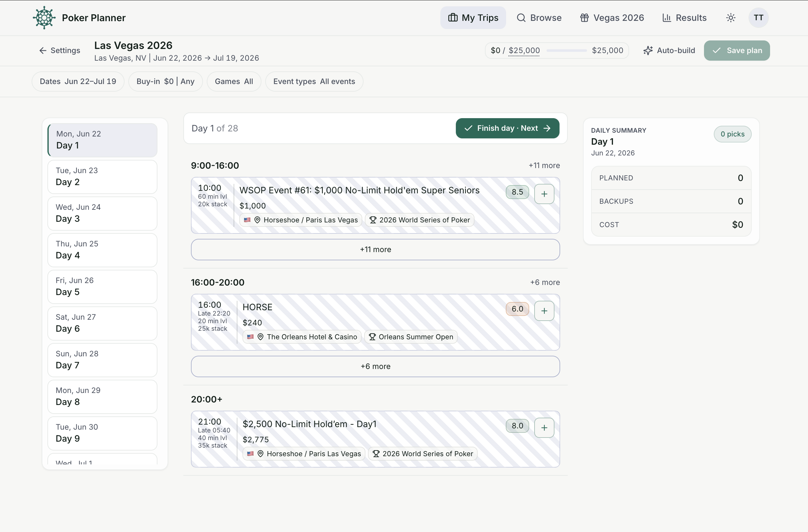This screenshot has width=808, height=532.
Task: Click the PLANNED row in Daily Summary
Action: 671,178
